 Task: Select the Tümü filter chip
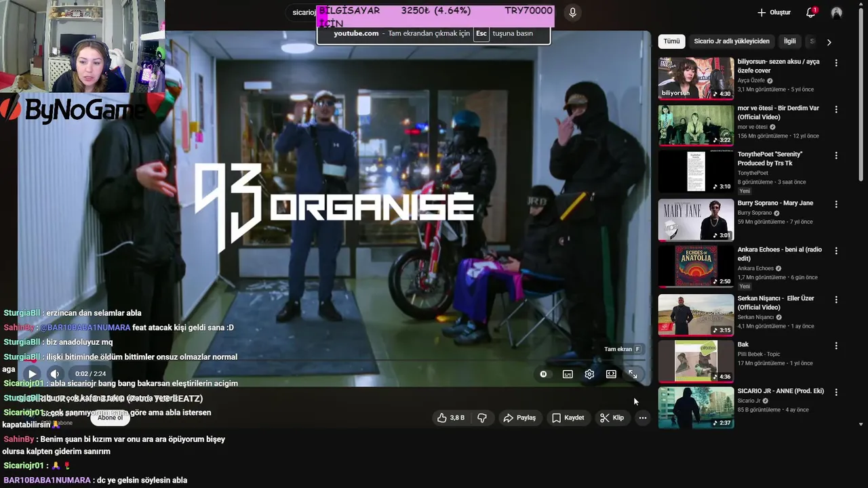671,41
